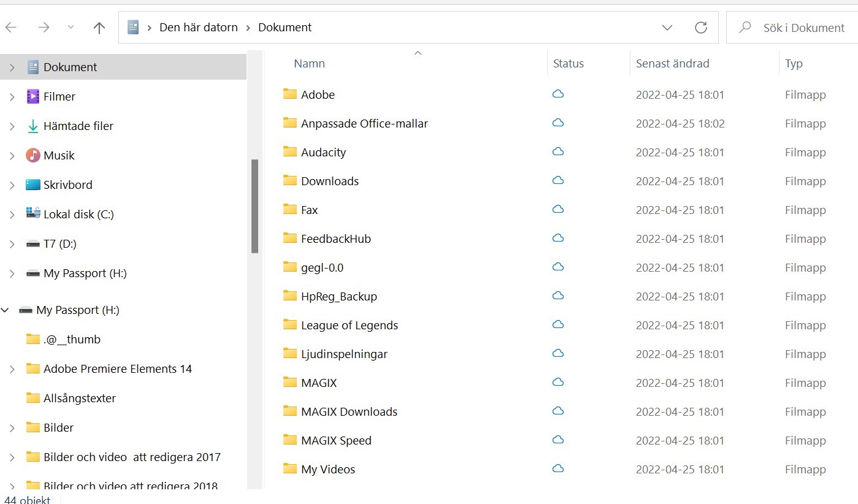Expand Skrivbord tree node

[12, 185]
